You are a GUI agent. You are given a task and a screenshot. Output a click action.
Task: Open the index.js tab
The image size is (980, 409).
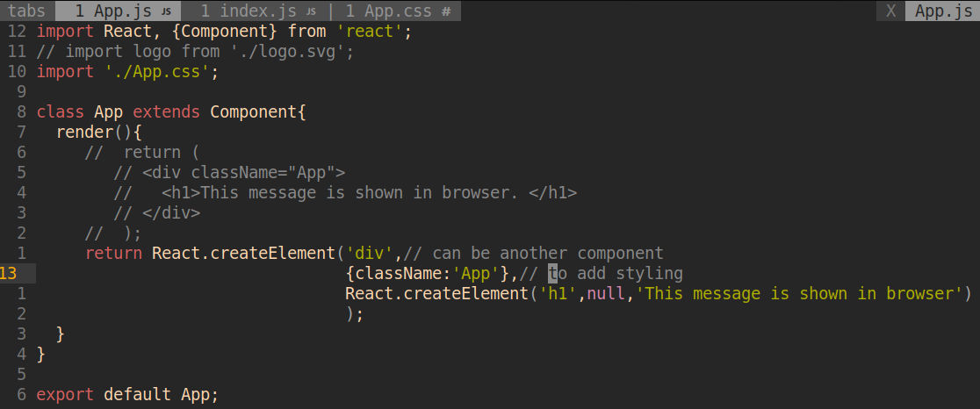258,11
